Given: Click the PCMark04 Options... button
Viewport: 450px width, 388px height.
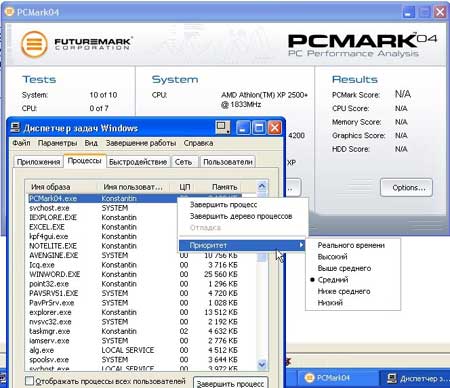Looking at the screenshot, I should pos(406,188).
